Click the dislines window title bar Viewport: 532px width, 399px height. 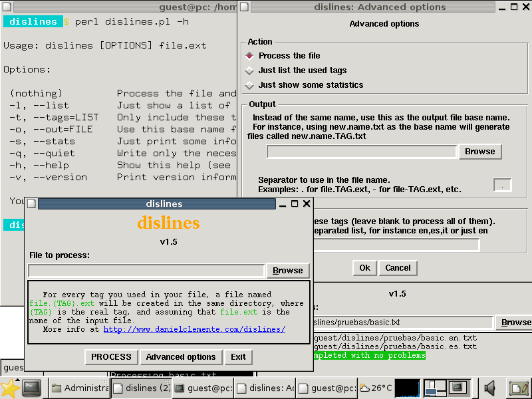(157, 203)
